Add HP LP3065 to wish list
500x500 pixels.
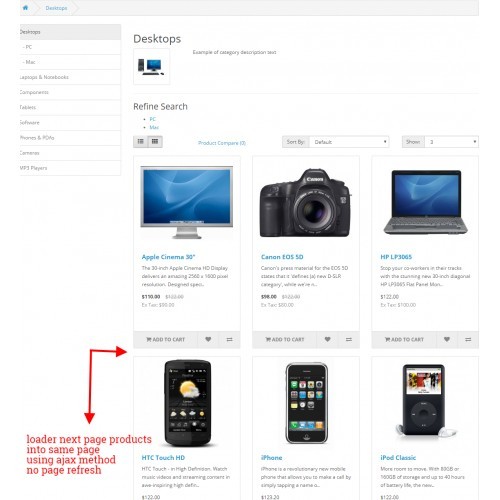(447, 339)
